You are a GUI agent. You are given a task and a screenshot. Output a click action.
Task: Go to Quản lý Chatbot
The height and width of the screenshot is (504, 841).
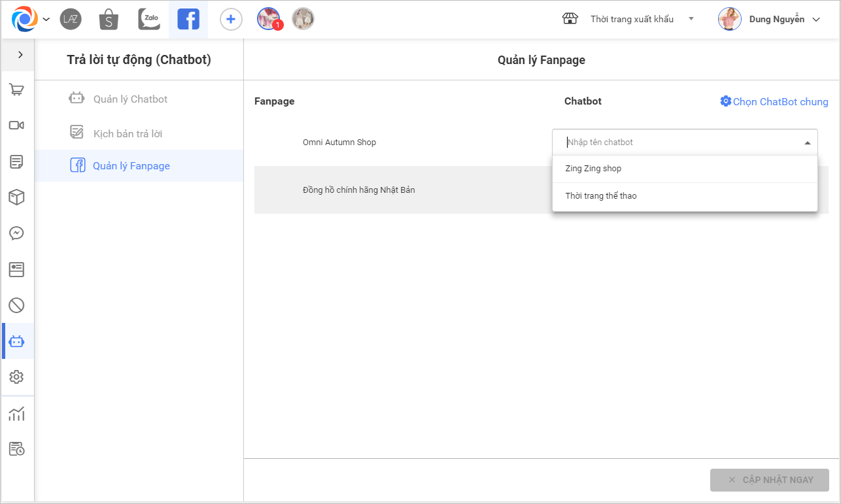[130, 99]
